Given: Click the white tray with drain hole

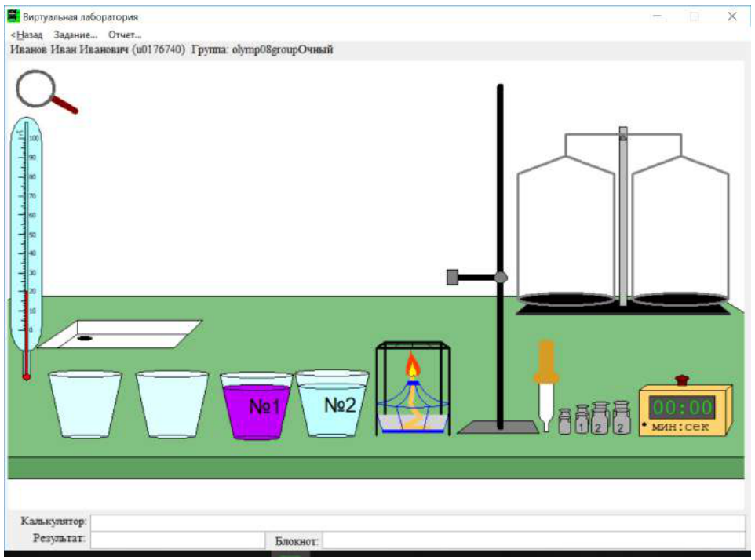Looking at the screenshot, I should point(120,334).
